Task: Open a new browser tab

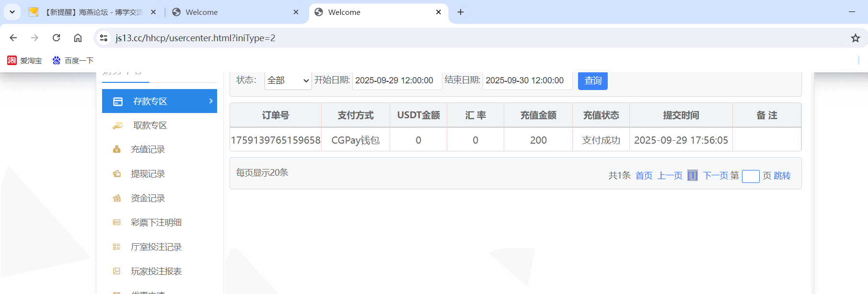Action: (461, 12)
